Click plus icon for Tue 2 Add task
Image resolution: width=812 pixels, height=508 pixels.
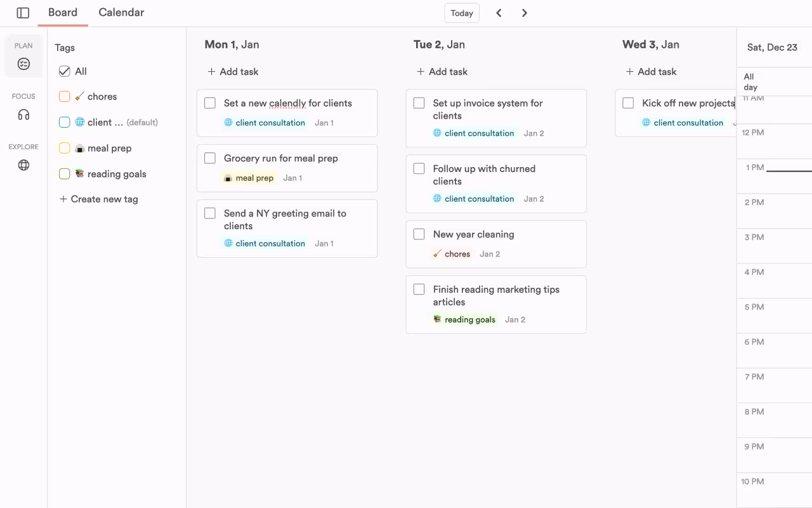click(x=420, y=72)
